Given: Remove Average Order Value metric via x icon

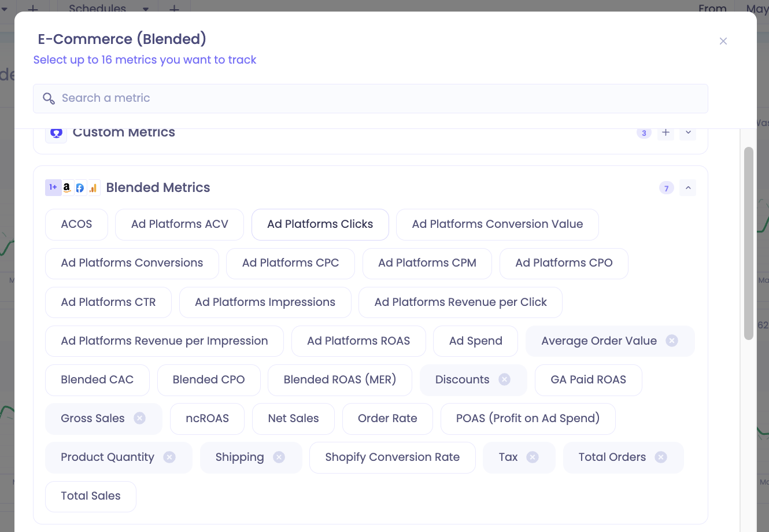Looking at the screenshot, I should click(672, 341).
